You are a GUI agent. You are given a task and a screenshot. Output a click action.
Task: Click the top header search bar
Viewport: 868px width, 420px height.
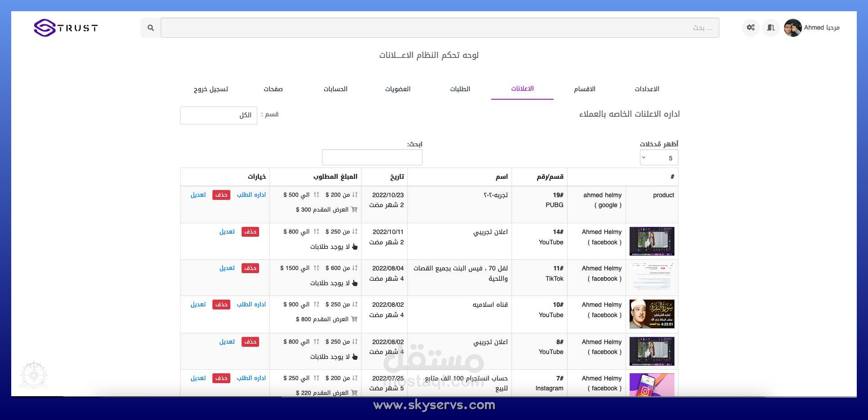(x=440, y=28)
